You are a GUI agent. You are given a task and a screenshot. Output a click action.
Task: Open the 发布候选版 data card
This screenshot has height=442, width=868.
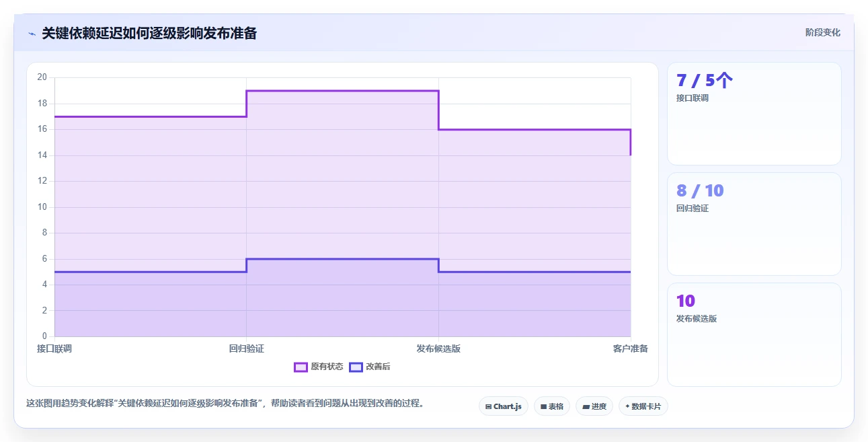[754, 334]
